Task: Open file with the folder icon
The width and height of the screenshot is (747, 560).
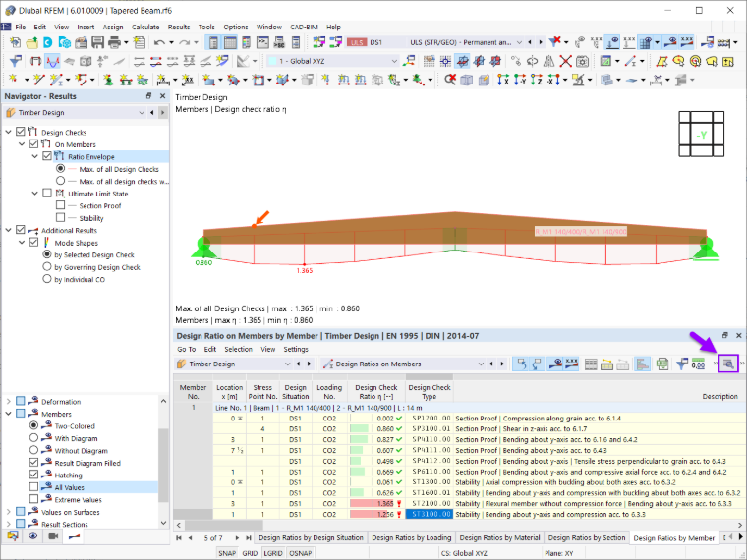Action: pyautogui.click(x=31, y=42)
